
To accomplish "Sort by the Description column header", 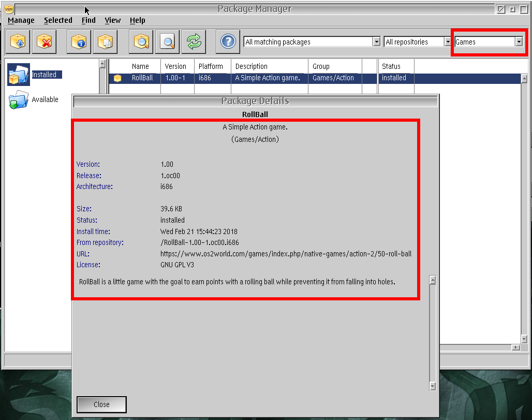I will tap(252, 67).
